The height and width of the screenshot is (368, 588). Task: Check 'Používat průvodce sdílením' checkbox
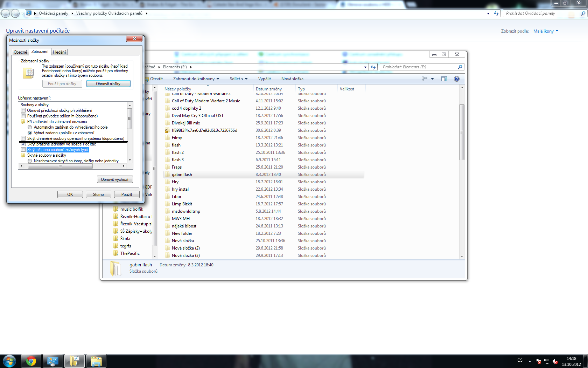(23, 116)
